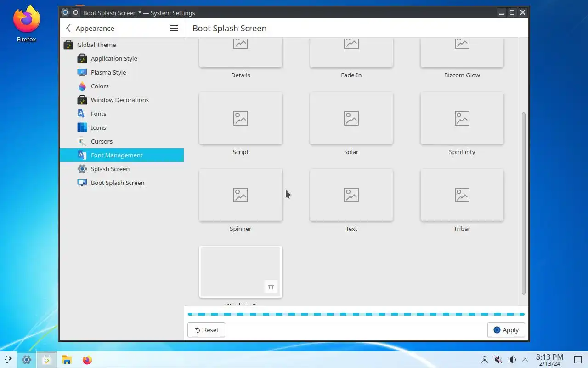Image resolution: width=588 pixels, height=368 pixels.
Task: Launch Firefox from the taskbar
Action: [87, 360]
